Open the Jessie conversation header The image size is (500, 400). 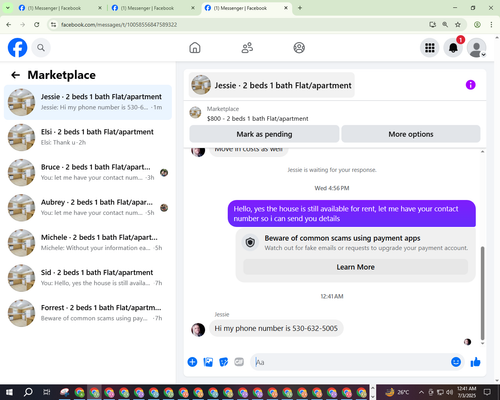(x=272, y=85)
